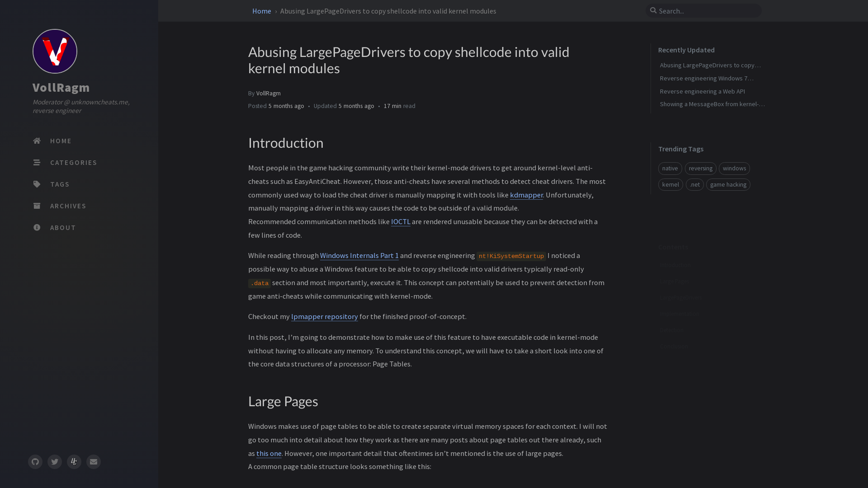Open recently updated 'Reverse engineering Windows 7…'
The height and width of the screenshot is (488, 868).
(707, 78)
